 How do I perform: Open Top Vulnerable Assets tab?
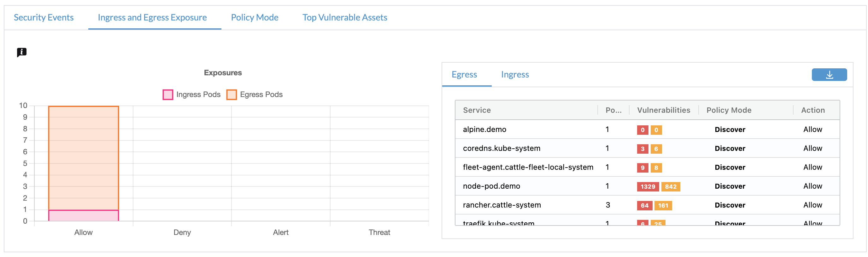(344, 18)
